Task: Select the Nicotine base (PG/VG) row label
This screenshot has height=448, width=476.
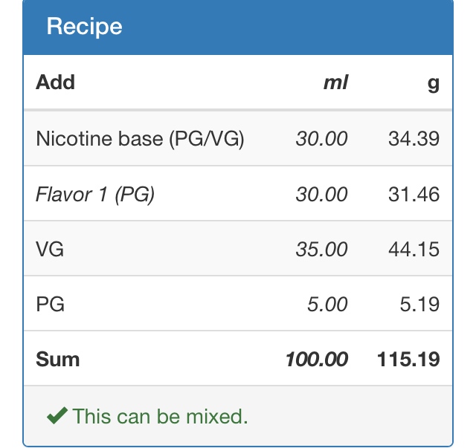Action: click(140, 139)
